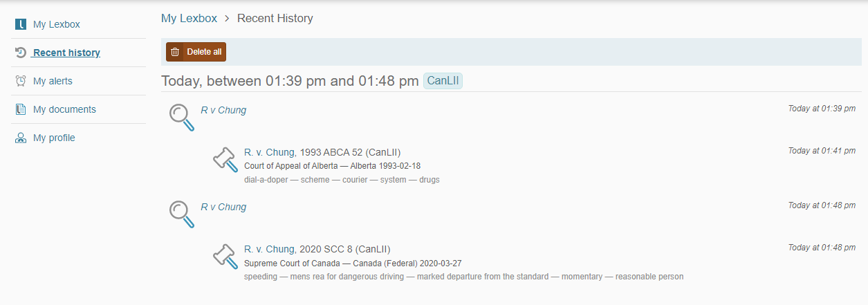Go to My documents in sidebar
Screen dimensions: 868x305
coord(64,109)
